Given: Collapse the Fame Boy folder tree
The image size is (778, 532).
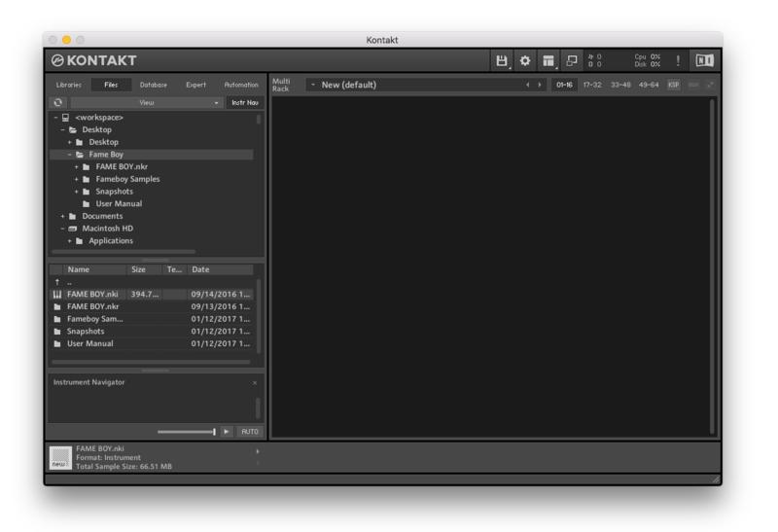Looking at the screenshot, I should (x=70, y=155).
